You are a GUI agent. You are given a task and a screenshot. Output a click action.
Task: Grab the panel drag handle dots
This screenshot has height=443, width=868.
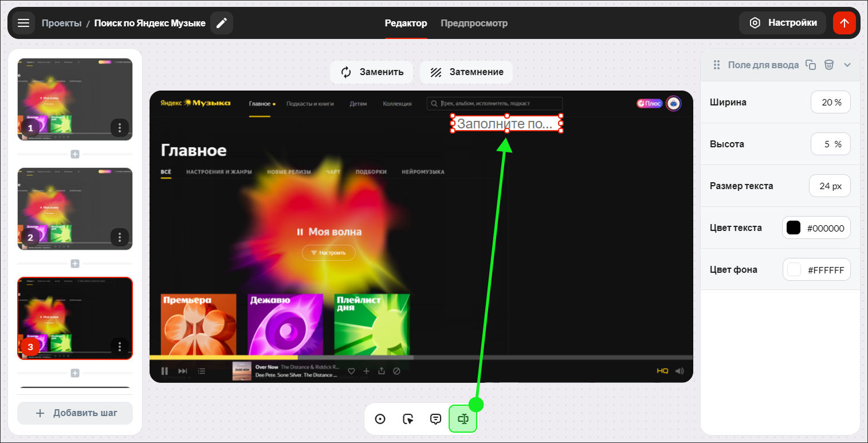point(716,65)
